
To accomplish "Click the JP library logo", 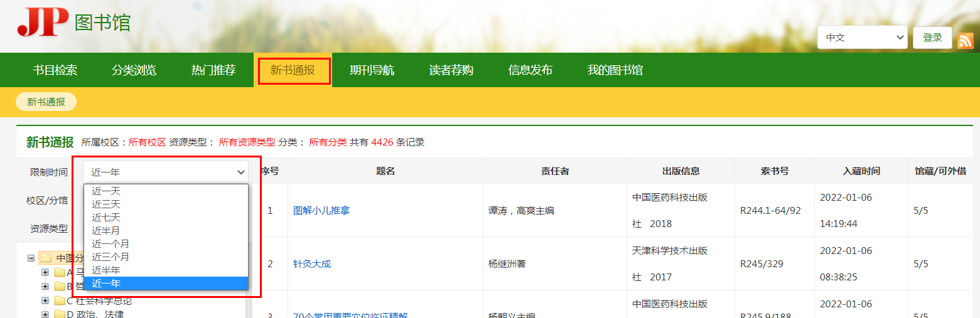I will (x=43, y=22).
